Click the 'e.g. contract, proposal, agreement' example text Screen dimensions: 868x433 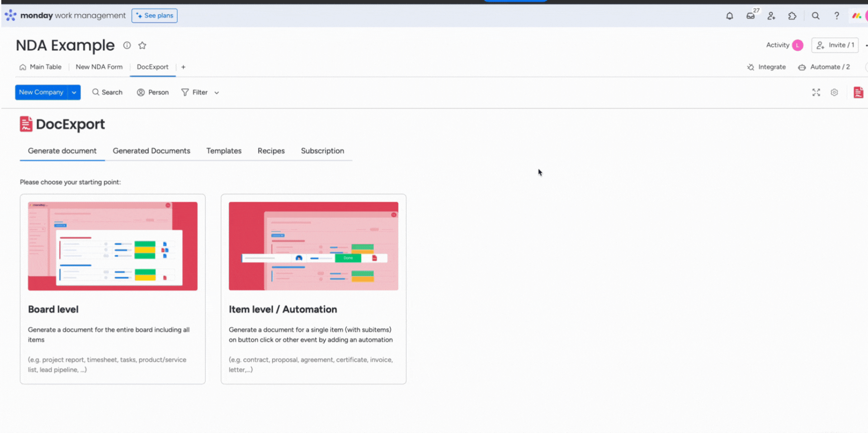click(x=311, y=365)
